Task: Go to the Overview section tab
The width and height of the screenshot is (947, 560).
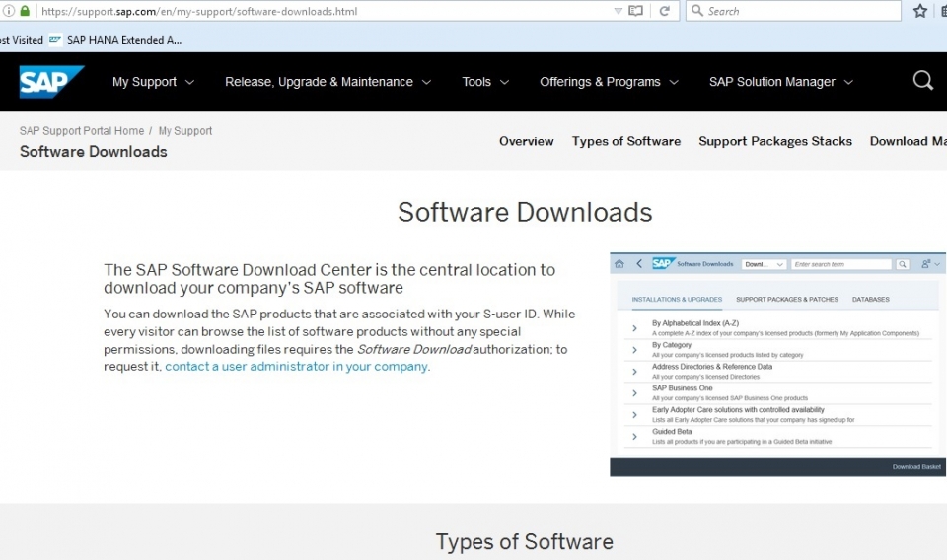Action: 526,141
